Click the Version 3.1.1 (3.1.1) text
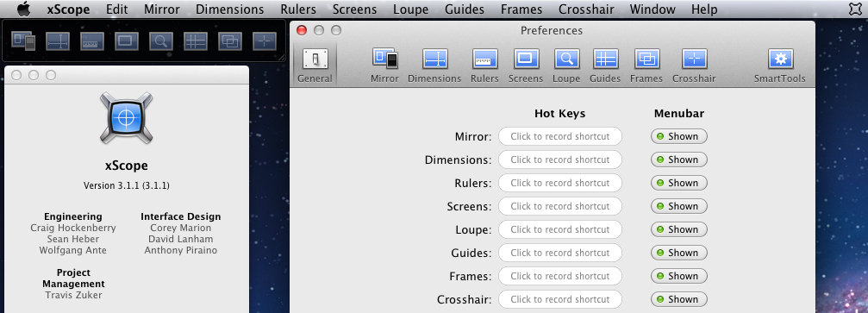The image size is (868, 313). tap(126, 185)
